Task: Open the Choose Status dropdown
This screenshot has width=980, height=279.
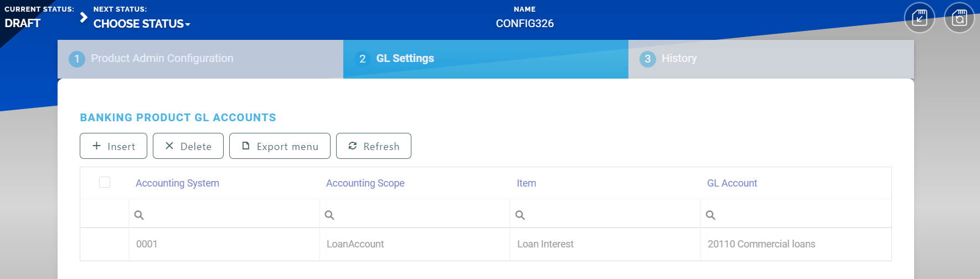Action: click(142, 24)
